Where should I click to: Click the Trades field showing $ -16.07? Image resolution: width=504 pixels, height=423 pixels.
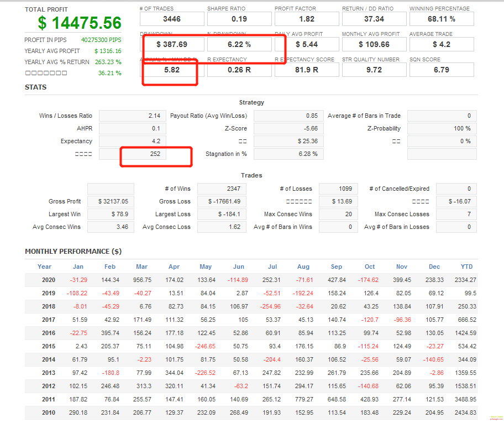[456, 201]
